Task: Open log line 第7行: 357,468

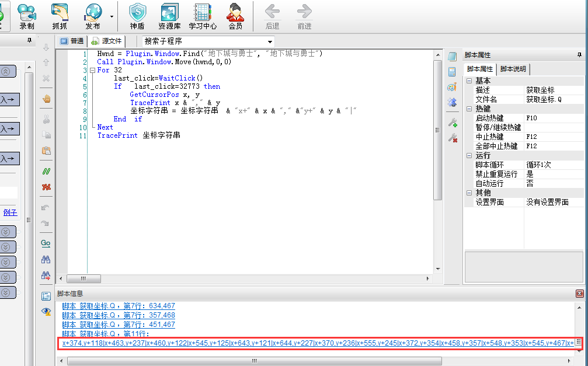Action: 119,315
